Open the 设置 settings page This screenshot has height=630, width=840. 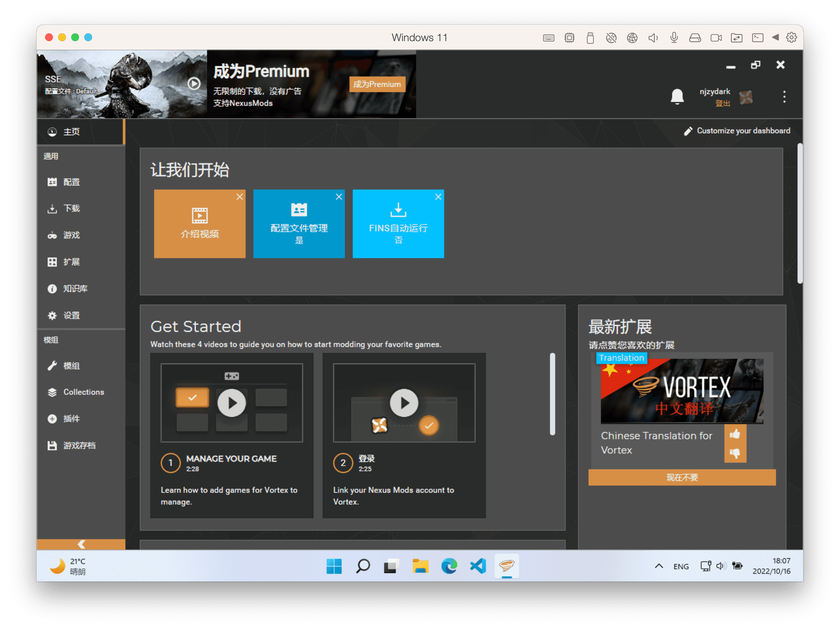coord(81,315)
